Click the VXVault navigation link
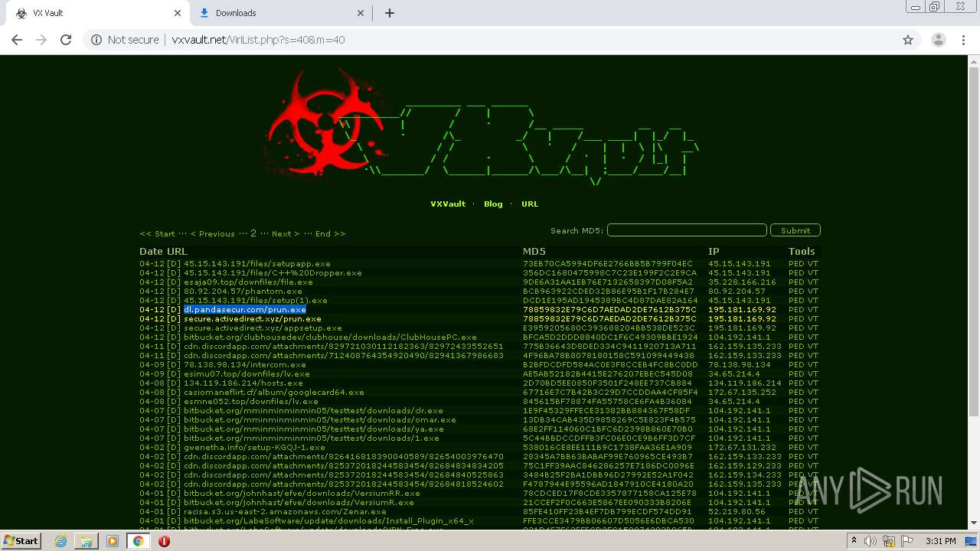 tap(448, 204)
